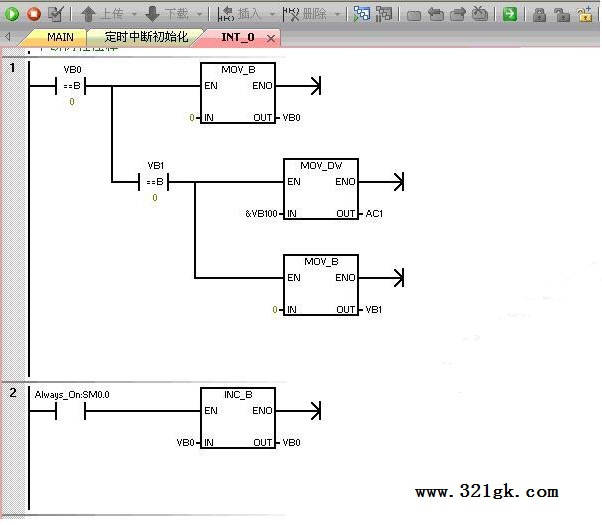Open the 上传 upload dropdown arrow

(x=134, y=15)
